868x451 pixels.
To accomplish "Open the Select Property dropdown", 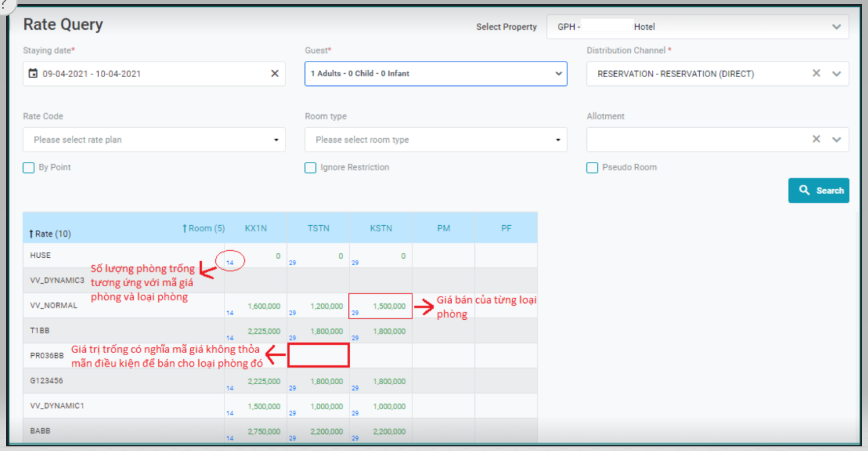I will [x=836, y=27].
